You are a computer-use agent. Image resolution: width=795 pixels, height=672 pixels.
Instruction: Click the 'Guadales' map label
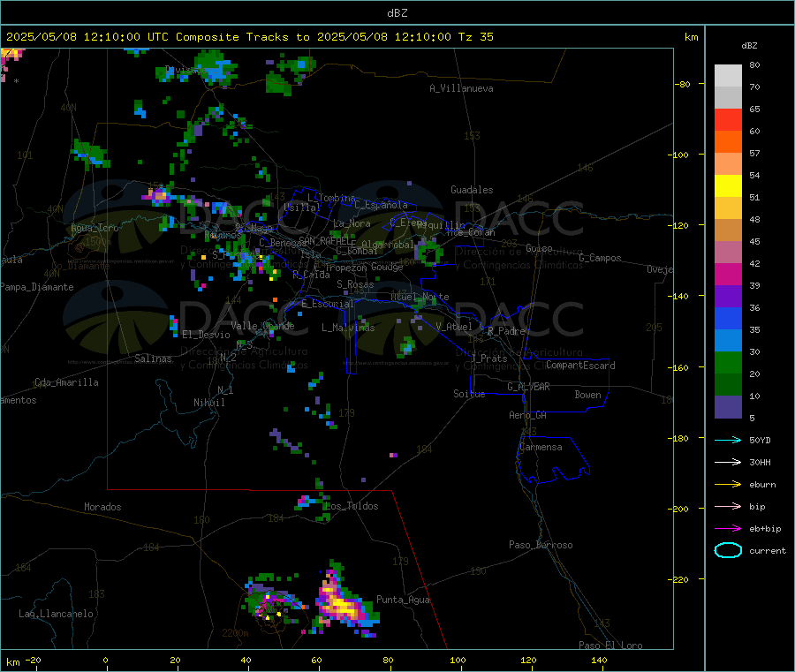pos(472,190)
